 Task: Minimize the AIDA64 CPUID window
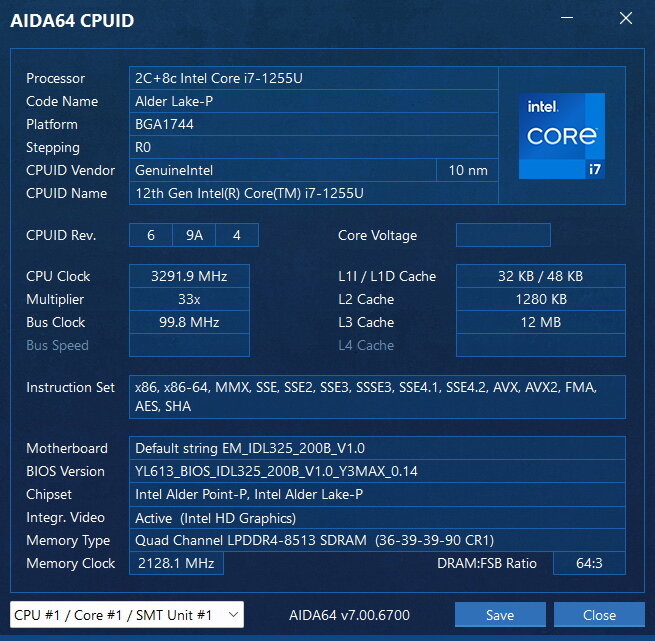pyautogui.click(x=567, y=18)
